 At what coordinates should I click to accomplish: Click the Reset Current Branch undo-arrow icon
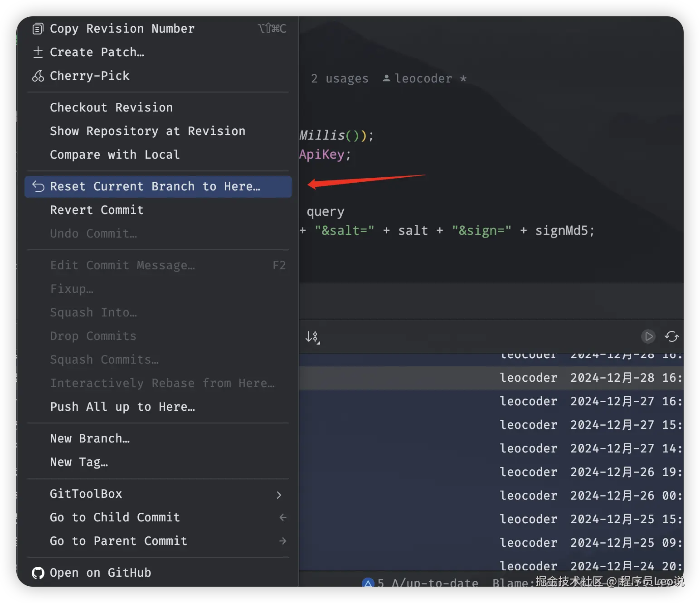(38, 186)
